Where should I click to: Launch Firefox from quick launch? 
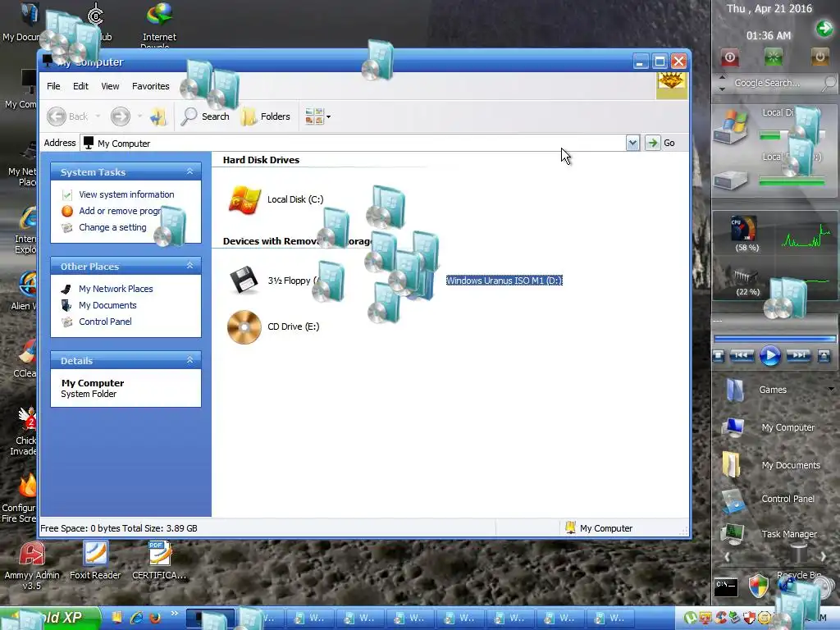pyautogui.click(x=155, y=618)
